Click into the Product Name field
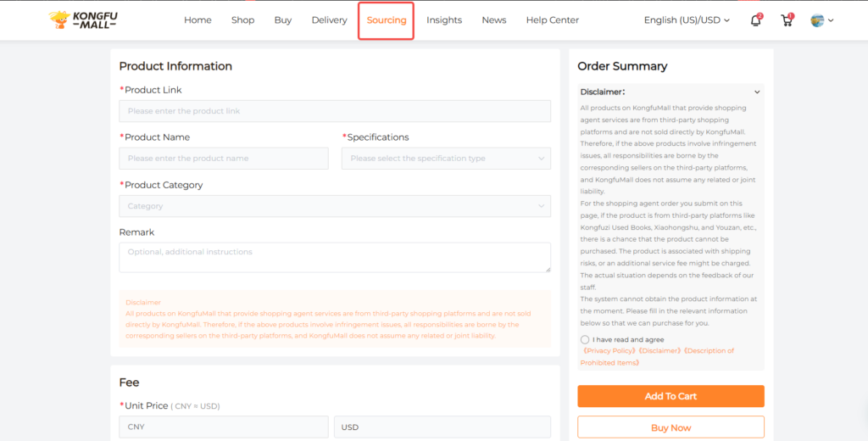 pyautogui.click(x=223, y=159)
